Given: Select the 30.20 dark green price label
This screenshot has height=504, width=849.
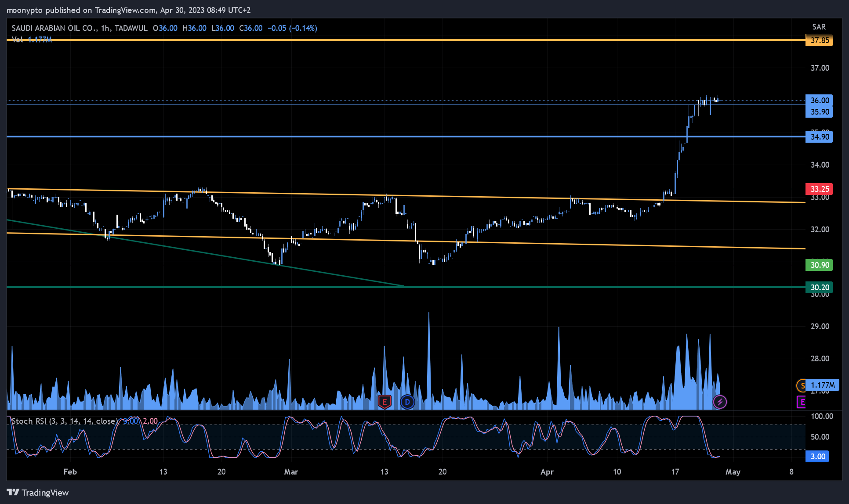Looking at the screenshot, I should 820,288.
